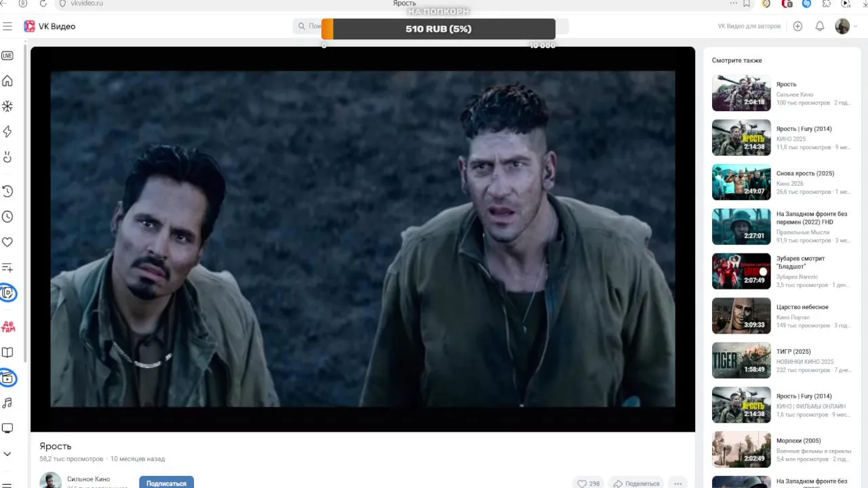Open Playlists icon with plus sign
This screenshot has height=488, width=868.
tap(7, 268)
